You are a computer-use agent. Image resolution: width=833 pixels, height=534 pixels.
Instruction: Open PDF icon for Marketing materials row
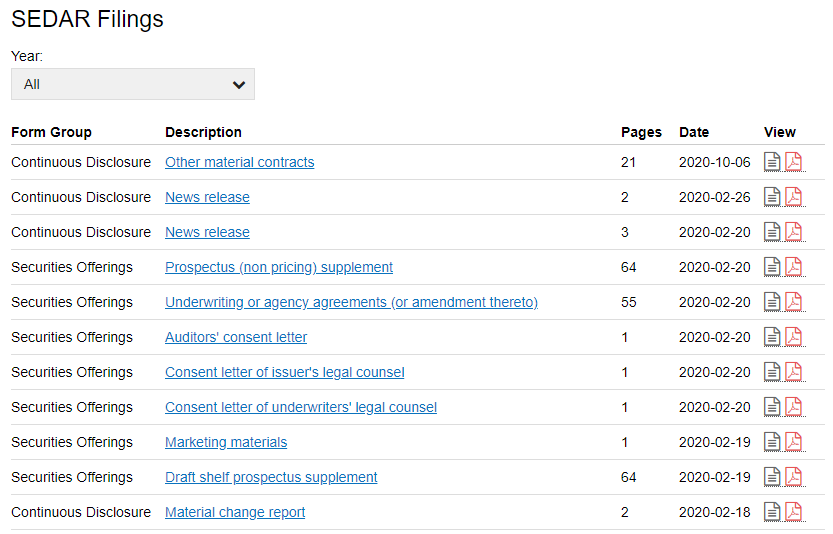pos(793,442)
